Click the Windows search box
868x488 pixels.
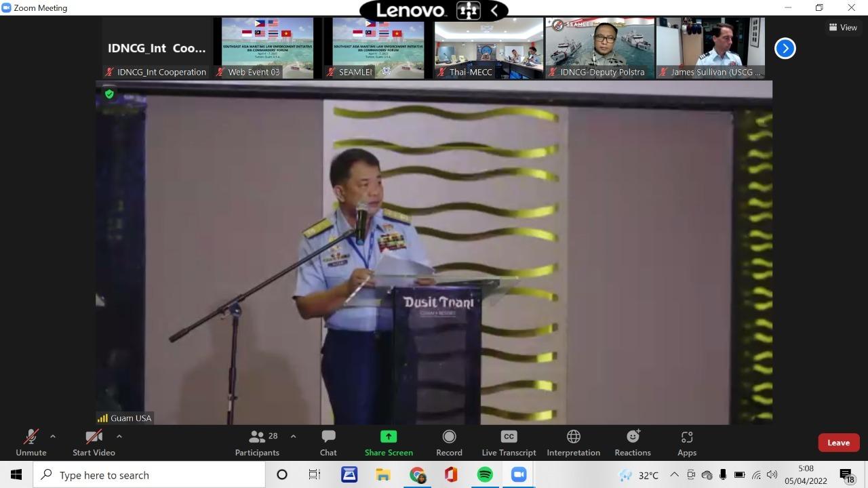149,475
